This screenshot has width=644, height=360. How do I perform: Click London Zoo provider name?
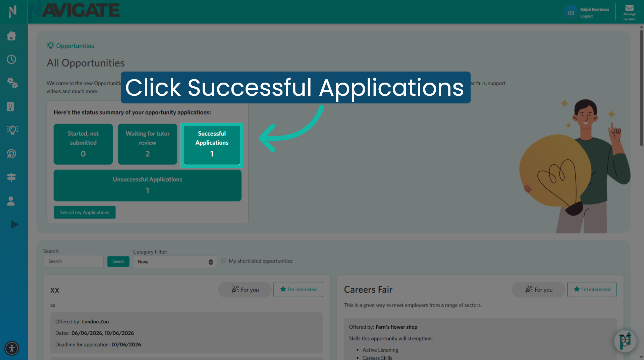tap(95, 322)
